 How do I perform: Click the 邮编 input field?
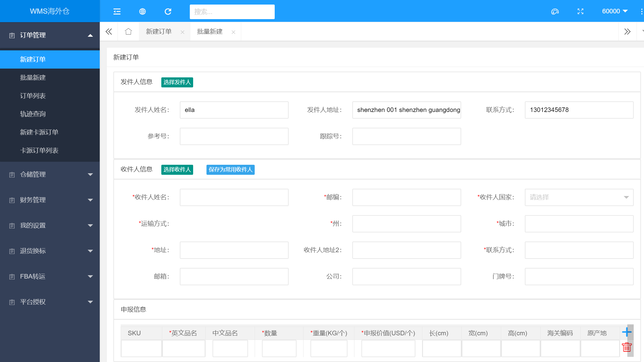click(x=407, y=197)
